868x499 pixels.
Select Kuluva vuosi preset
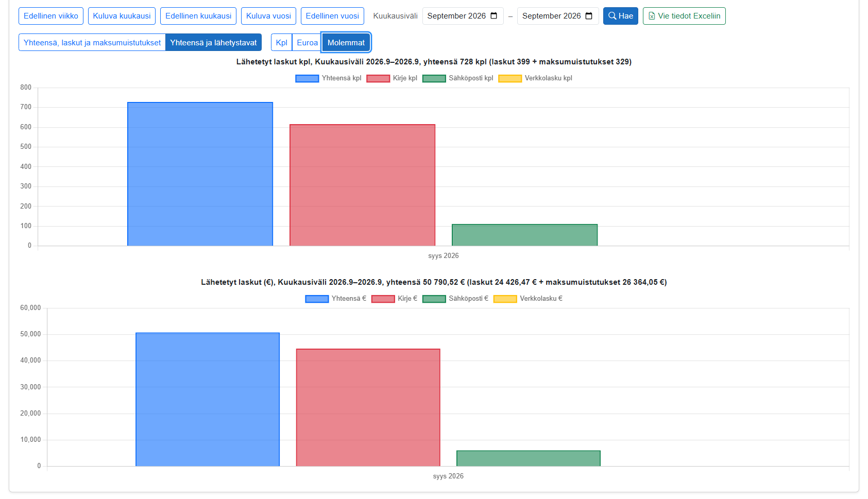pyautogui.click(x=268, y=16)
